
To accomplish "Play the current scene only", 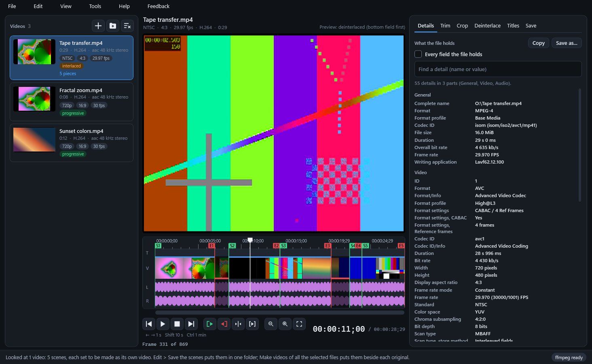I will (252, 324).
